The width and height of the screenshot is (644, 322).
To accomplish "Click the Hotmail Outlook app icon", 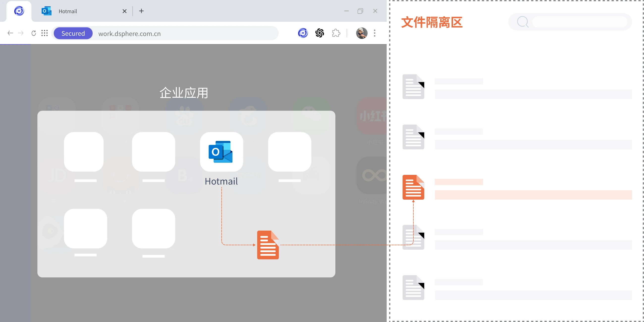I will (x=221, y=152).
